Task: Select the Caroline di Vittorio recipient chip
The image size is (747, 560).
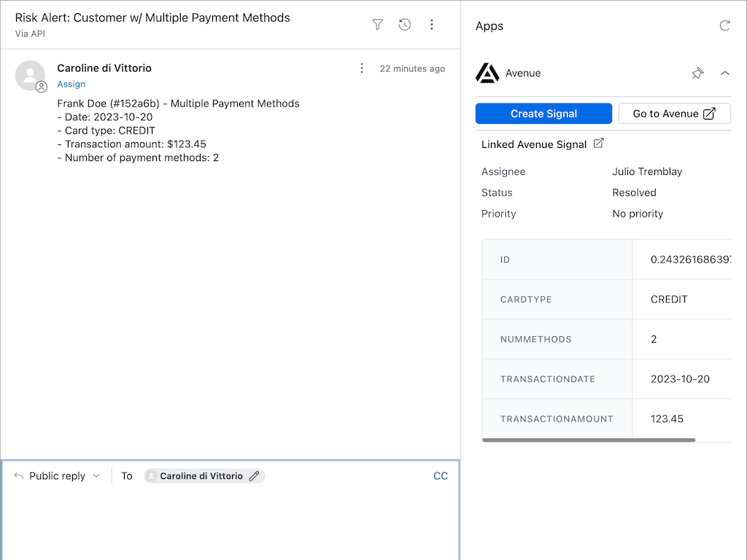Action: [201, 476]
